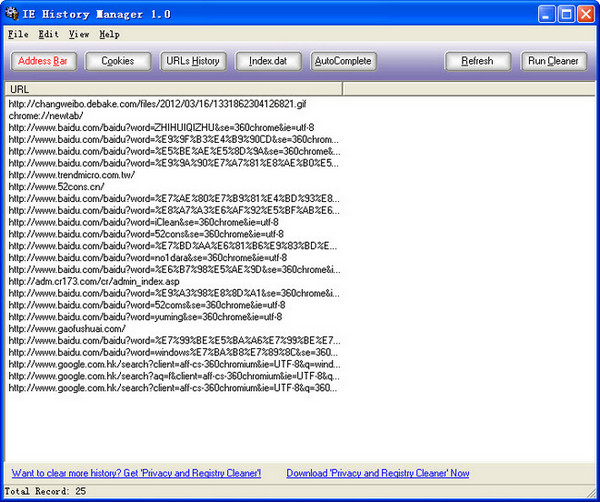Select the baidu %E9%A3%98 search URL
Screen dimensions: 600x502
pos(174,293)
